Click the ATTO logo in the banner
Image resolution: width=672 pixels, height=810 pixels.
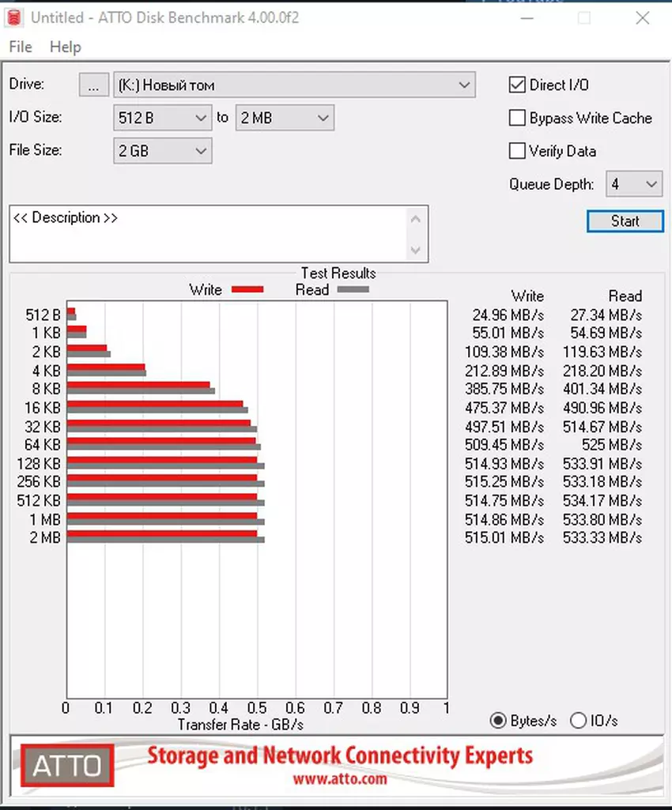click(67, 764)
